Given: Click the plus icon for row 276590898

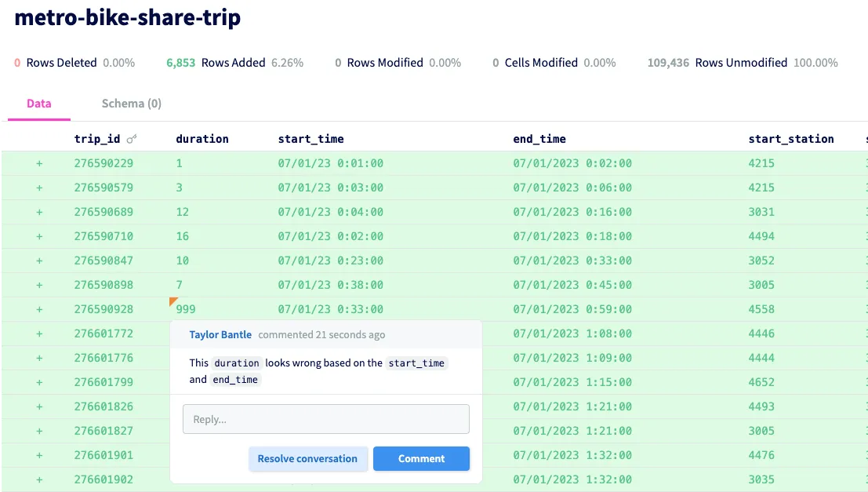Looking at the screenshot, I should point(39,285).
